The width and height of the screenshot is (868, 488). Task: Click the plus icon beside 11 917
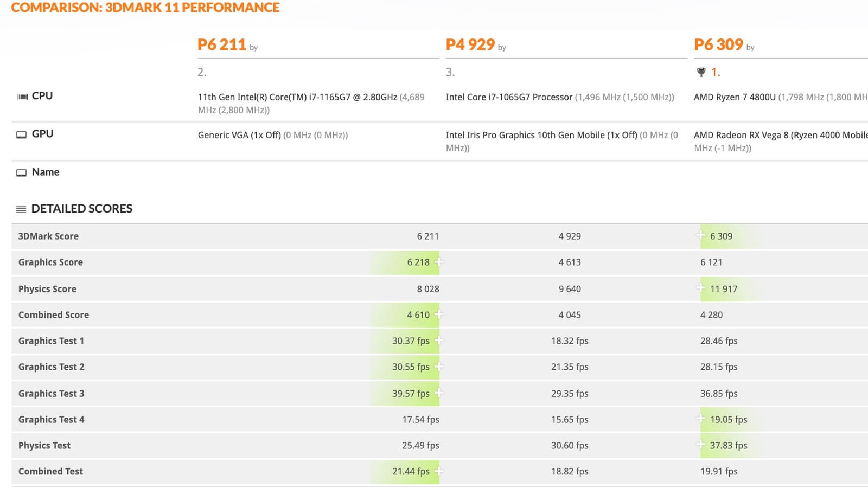click(701, 288)
